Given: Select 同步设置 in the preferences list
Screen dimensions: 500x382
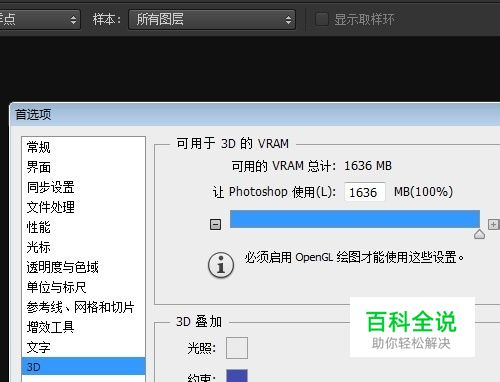Looking at the screenshot, I should pyautogui.click(x=83, y=187).
